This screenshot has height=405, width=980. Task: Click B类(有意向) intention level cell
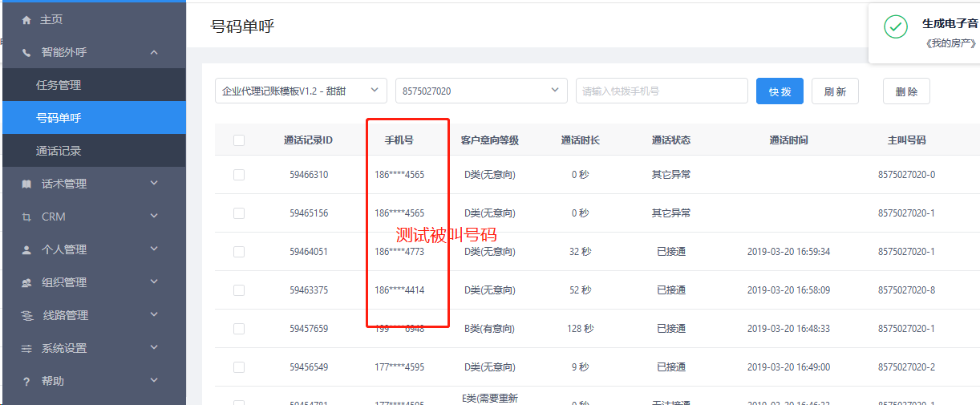coord(489,328)
